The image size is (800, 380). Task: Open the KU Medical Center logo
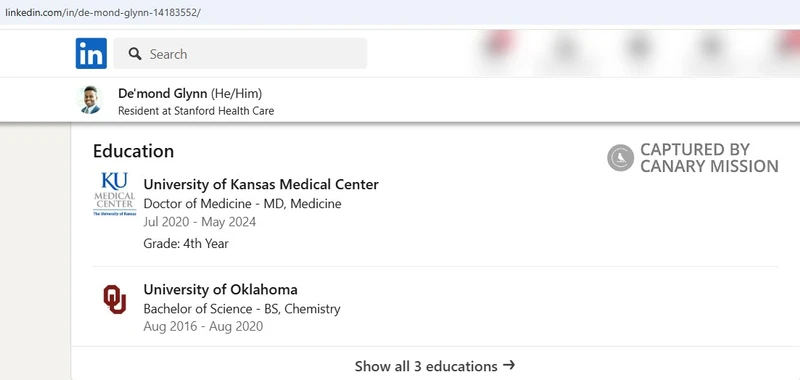(115, 194)
